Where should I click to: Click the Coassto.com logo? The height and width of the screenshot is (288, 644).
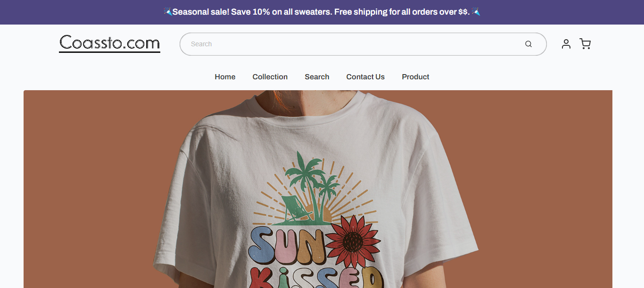point(109,43)
